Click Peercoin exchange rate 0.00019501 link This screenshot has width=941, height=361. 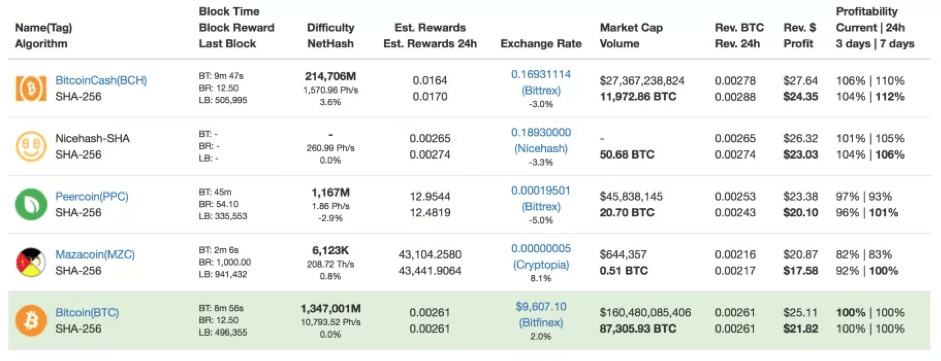(541, 191)
